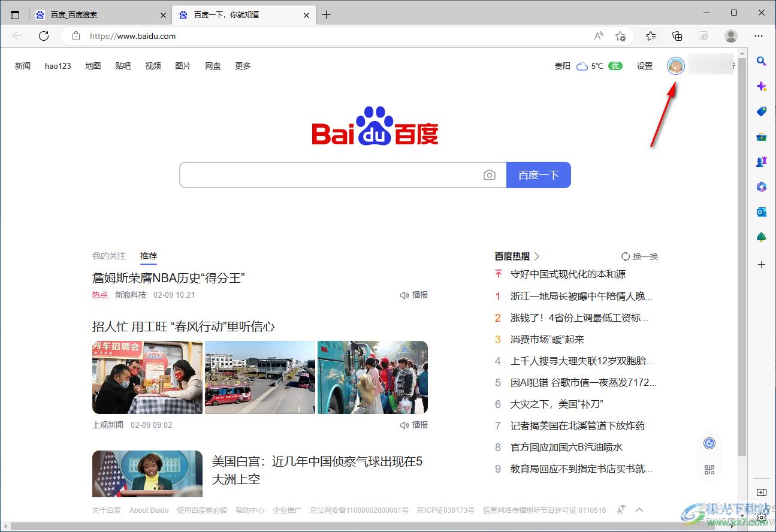
Task: Open the QR code floating icon
Action: click(x=709, y=470)
